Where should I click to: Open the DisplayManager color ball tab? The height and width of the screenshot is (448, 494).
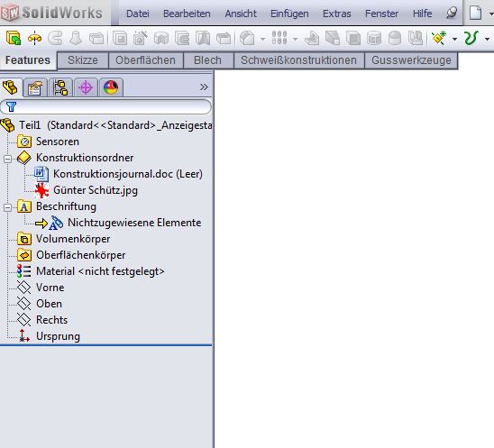coord(111,87)
